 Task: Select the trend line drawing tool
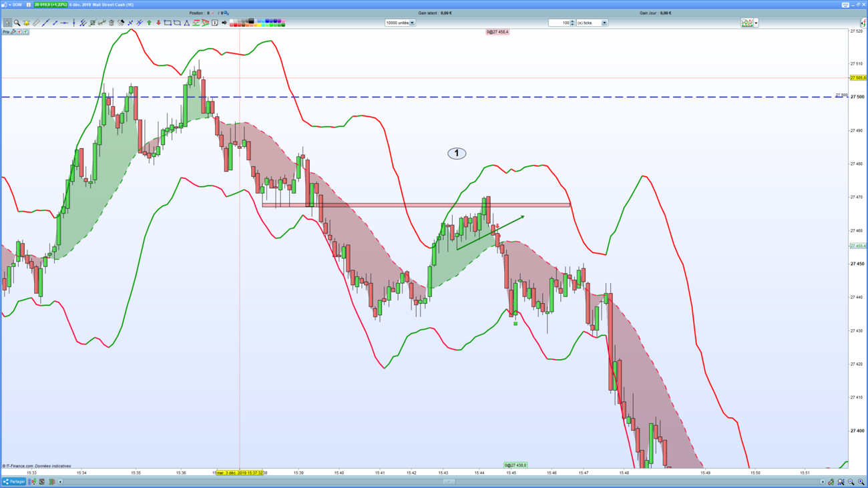tap(45, 23)
